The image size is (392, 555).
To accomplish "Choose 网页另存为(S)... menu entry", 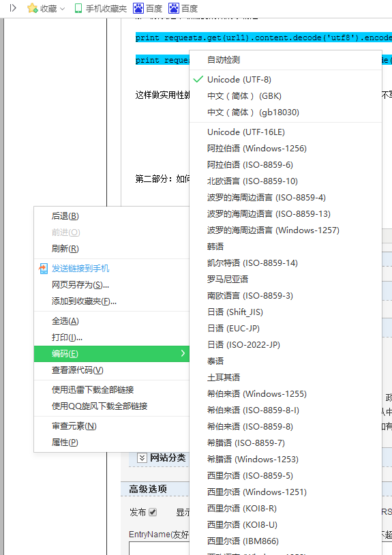I will tap(112, 285).
